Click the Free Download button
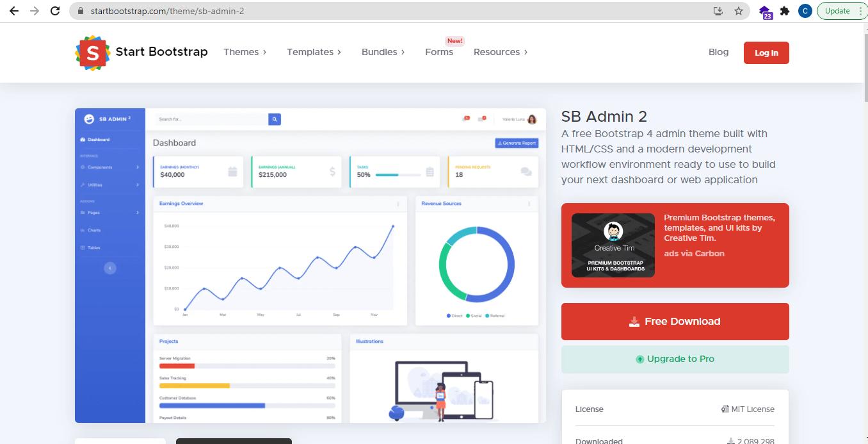The image size is (868, 444). tap(675, 322)
